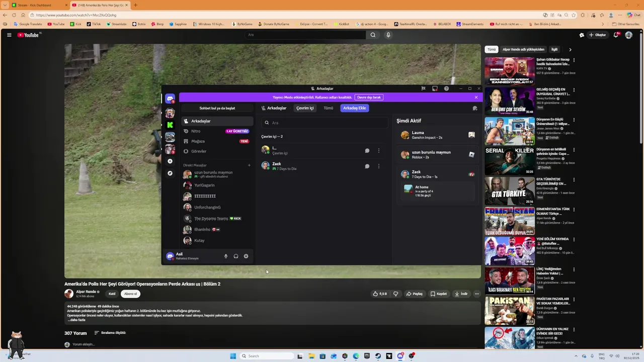Open Discord help question mark icon

pos(446,88)
